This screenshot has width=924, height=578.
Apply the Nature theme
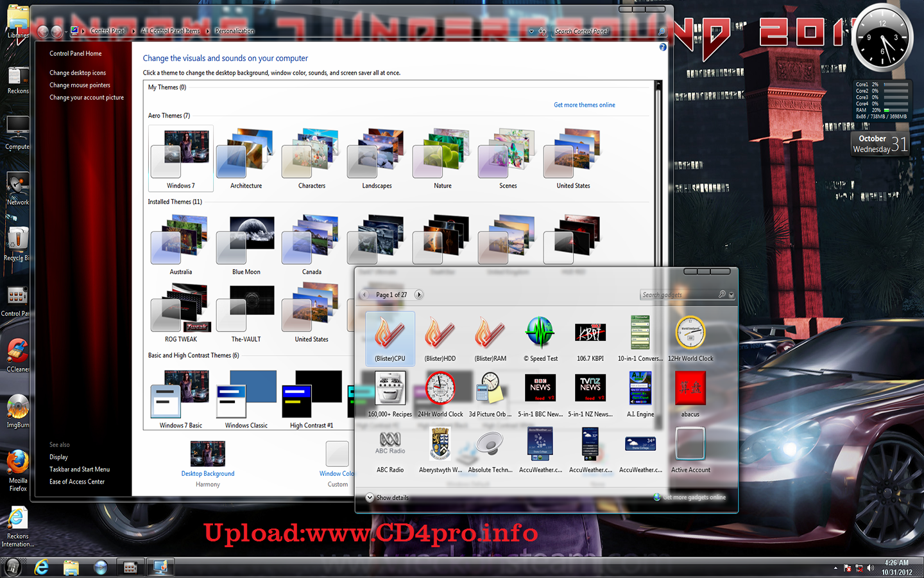(x=443, y=158)
